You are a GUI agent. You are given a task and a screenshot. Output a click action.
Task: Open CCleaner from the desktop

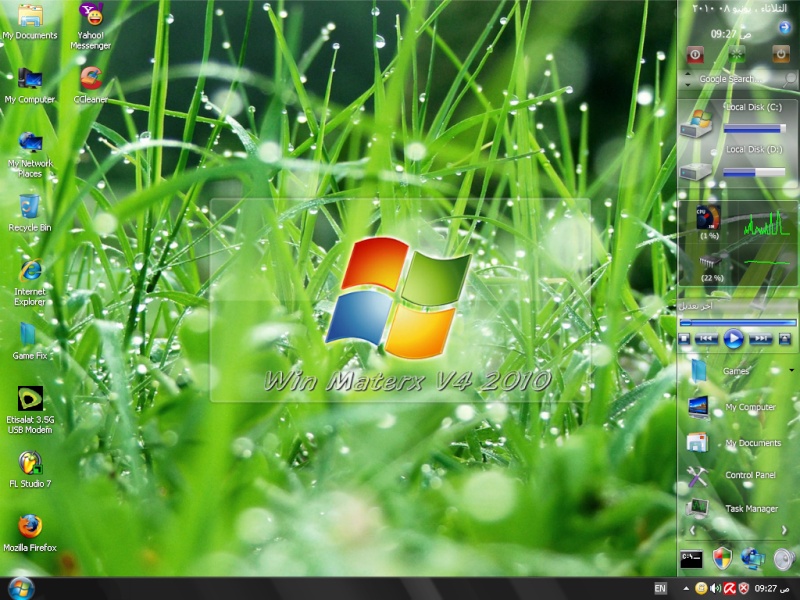click(91, 85)
